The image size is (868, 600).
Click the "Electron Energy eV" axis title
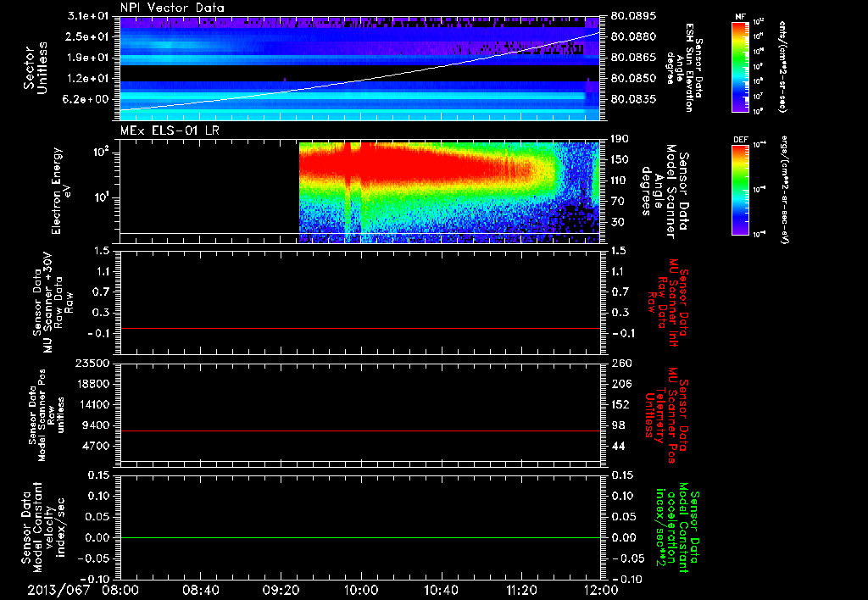point(62,191)
